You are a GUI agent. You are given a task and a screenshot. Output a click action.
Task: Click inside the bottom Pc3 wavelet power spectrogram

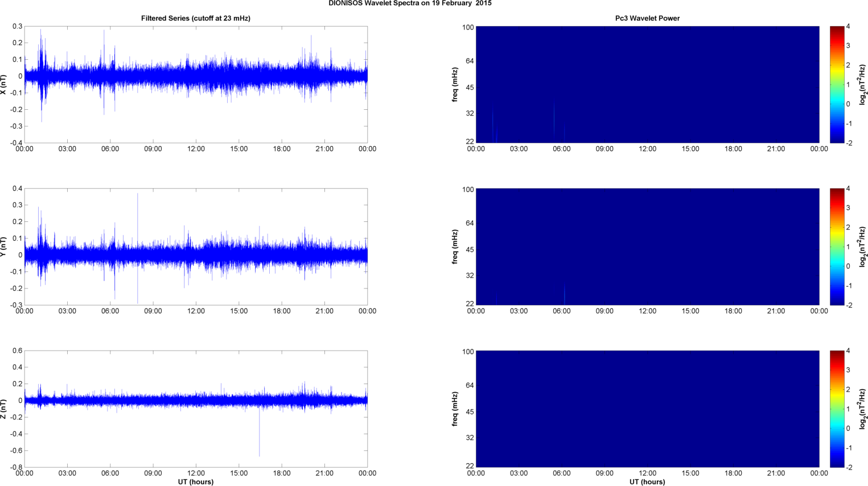(647, 409)
